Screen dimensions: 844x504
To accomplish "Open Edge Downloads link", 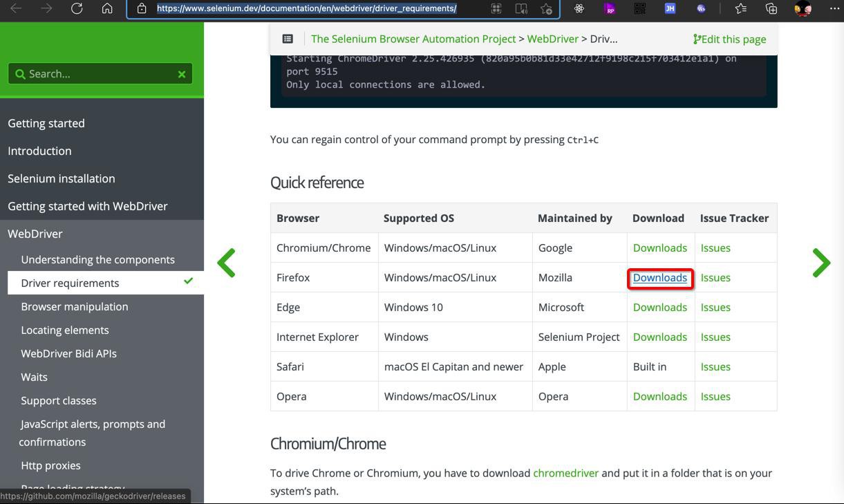I will pos(660,307).
